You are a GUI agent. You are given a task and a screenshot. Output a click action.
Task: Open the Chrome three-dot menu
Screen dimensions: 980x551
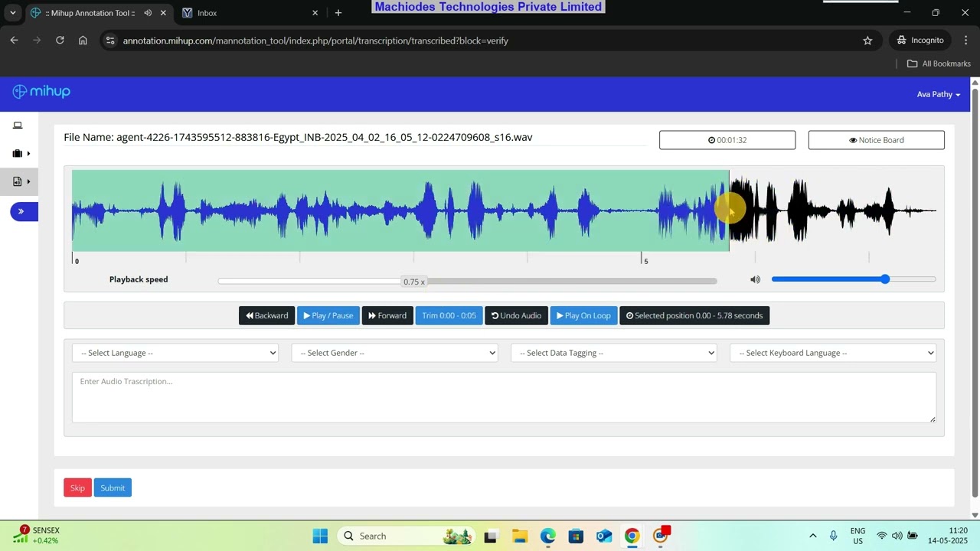pos(965,41)
